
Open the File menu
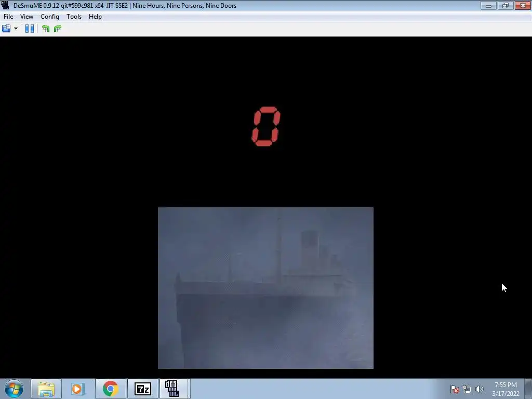[x=8, y=17]
